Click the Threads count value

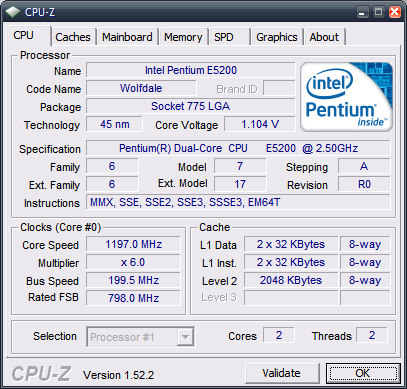click(372, 335)
